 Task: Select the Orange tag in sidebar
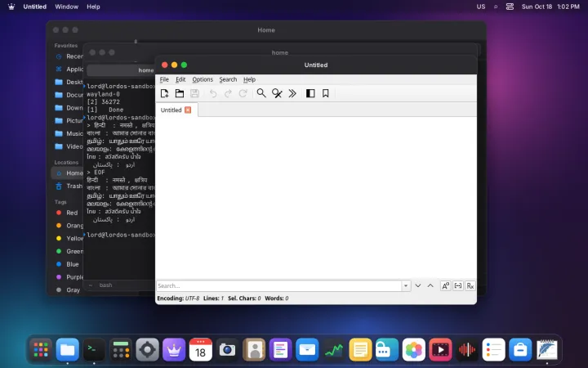click(69, 226)
